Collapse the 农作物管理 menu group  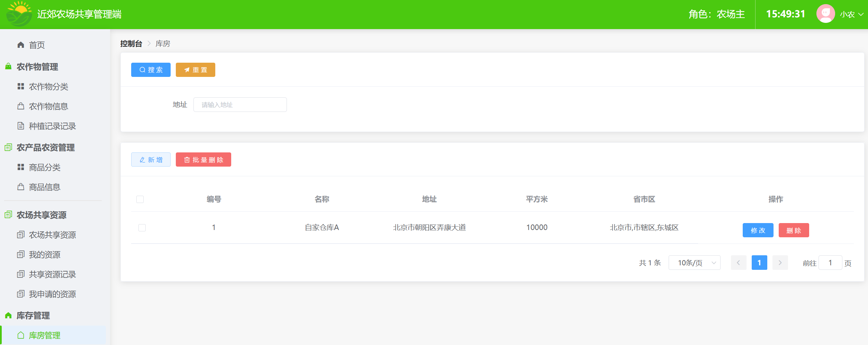tap(37, 67)
